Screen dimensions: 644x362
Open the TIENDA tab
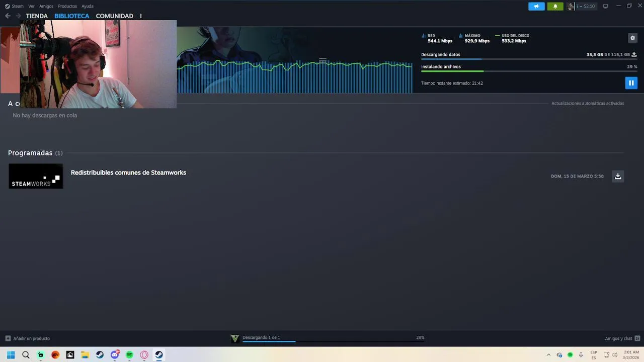click(x=37, y=16)
